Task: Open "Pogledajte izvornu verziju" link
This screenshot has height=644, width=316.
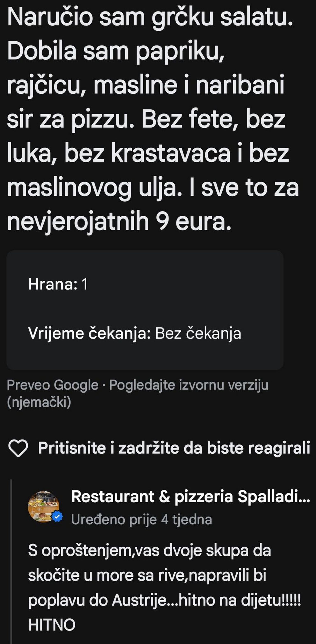Action: pyautogui.click(x=189, y=385)
